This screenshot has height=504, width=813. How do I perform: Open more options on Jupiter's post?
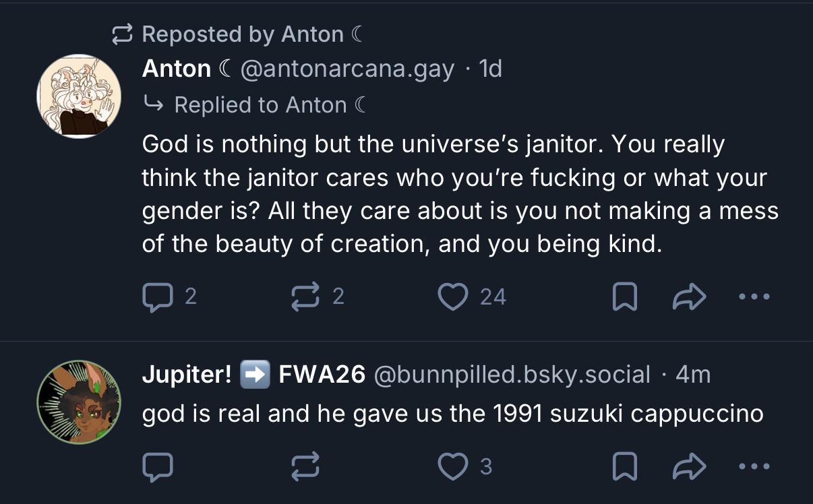pyautogui.click(x=754, y=466)
